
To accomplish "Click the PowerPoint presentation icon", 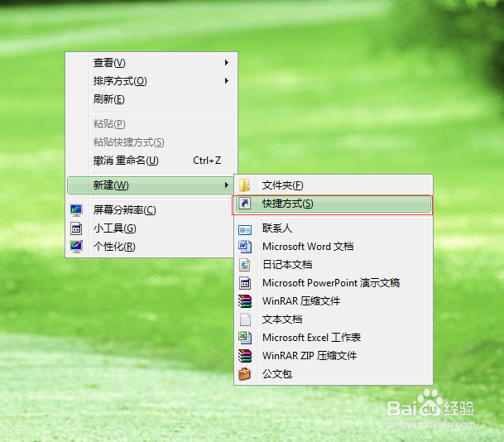I will pos(245,283).
